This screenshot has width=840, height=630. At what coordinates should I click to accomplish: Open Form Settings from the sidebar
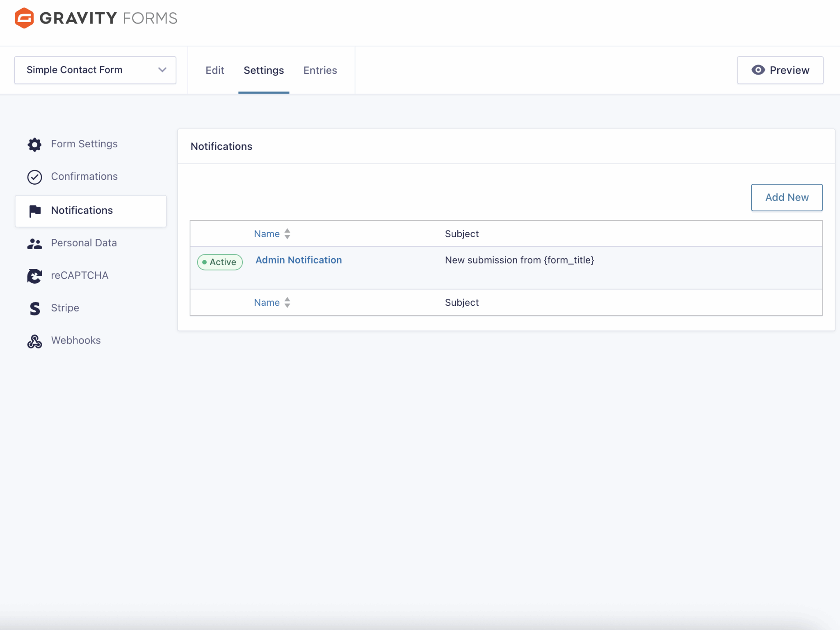84,144
